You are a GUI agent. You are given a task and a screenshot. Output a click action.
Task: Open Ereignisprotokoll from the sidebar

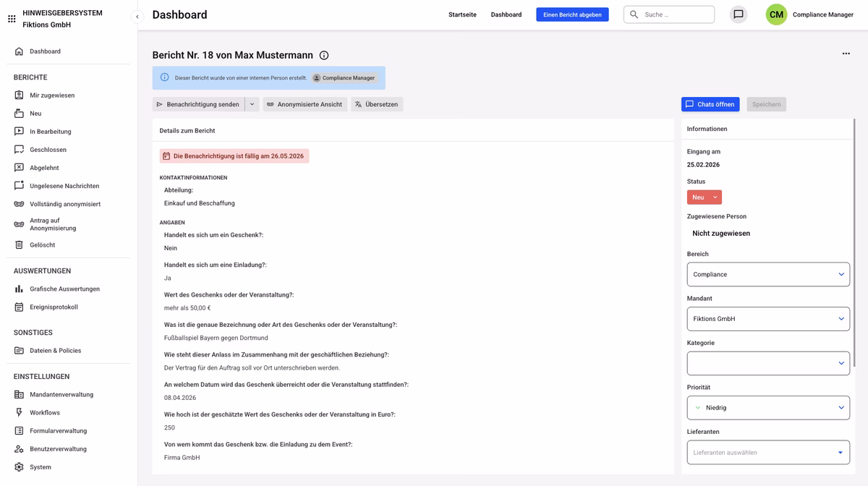coord(54,307)
